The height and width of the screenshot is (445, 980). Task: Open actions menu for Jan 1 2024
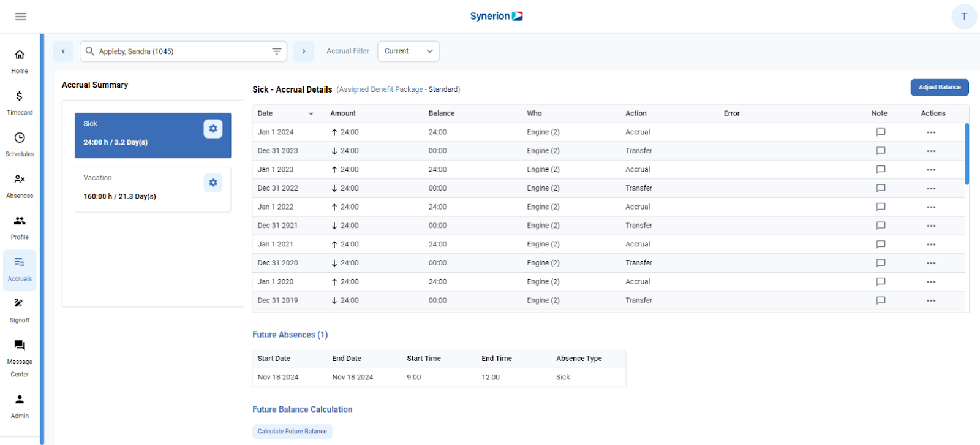(x=931, y=132)
